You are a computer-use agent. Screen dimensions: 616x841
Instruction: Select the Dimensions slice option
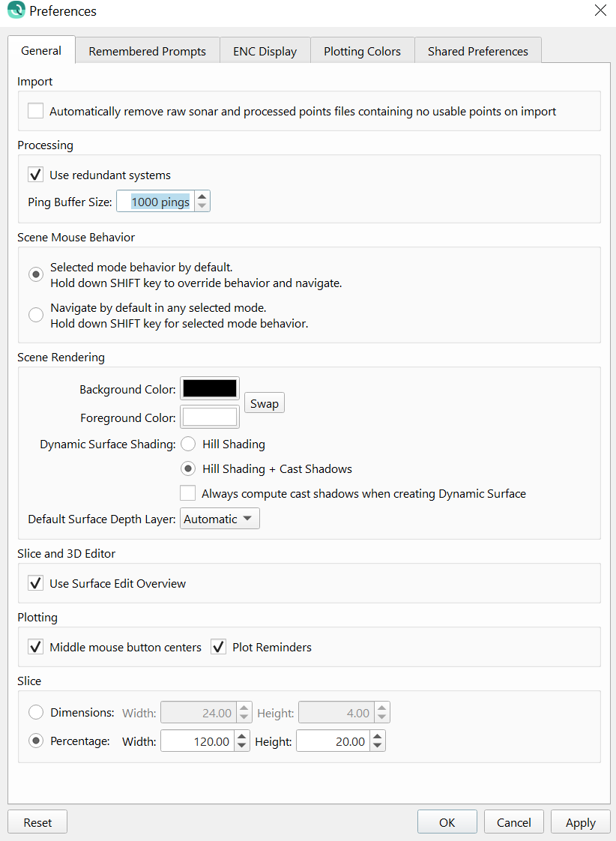[35, 712]
